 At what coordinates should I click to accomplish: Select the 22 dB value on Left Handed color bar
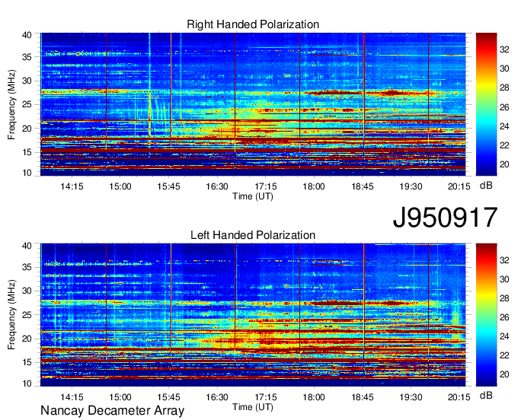[x=504, y=355]
